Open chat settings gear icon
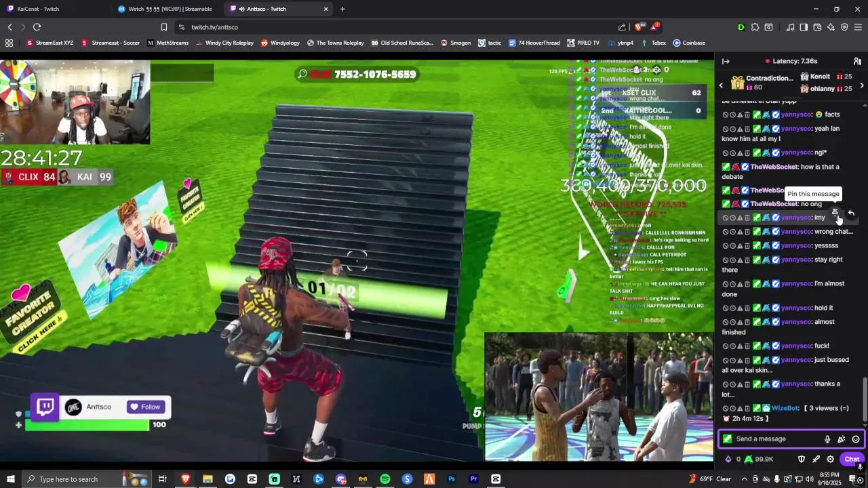Screen dimensions: 868x488 (x=830, y=459)
